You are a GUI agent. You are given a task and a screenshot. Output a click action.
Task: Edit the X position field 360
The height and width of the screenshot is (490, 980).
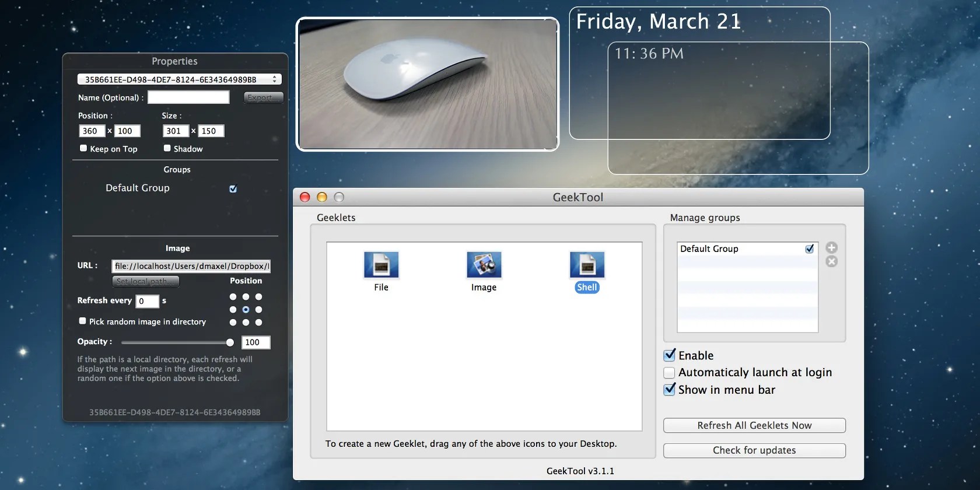(92, 131)
